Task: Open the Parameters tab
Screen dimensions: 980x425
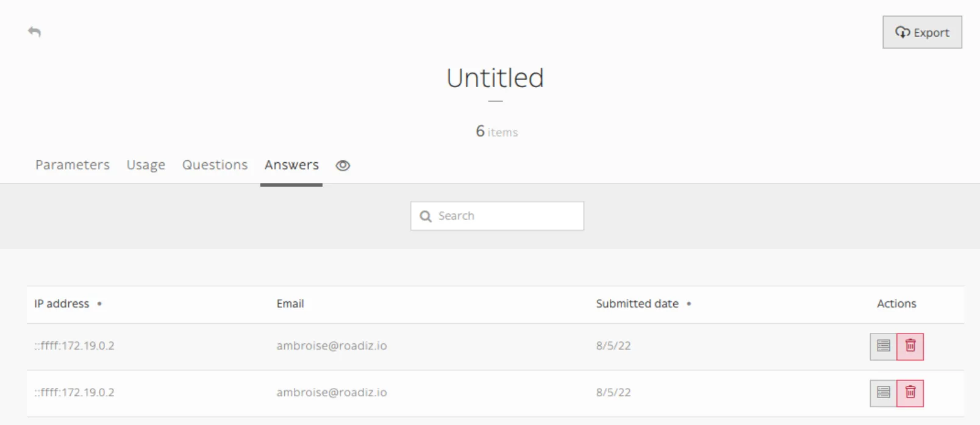Action: coord(73,165)
